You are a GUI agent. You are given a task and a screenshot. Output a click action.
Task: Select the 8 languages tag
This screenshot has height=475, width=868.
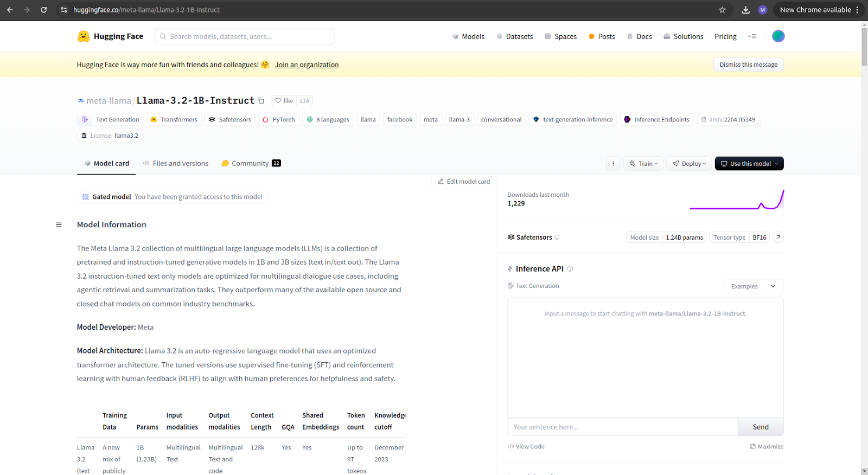328,119
